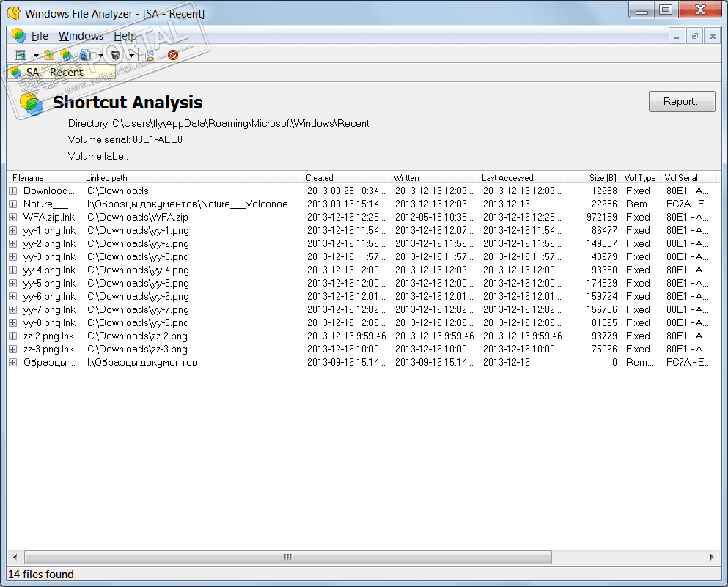This screenshot has width=728, height=587.
Task: Click created time 2013-12-16 9:59:46
Action: 346,336
